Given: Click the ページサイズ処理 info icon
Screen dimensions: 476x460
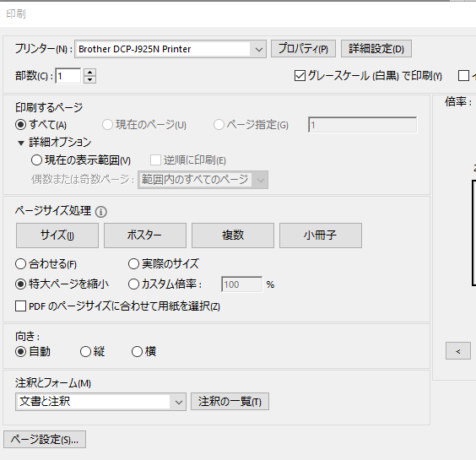Looking at the screenshot, I should [101, 212].
